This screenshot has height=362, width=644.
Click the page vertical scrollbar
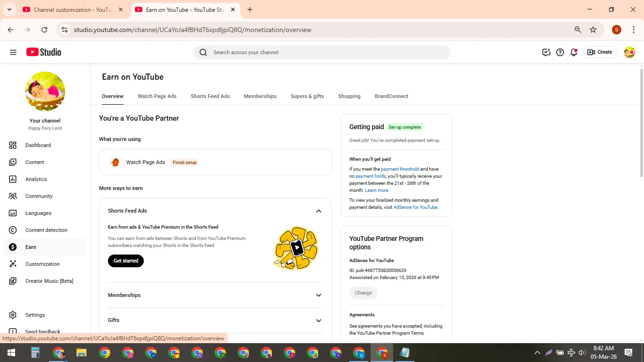tap(641, 123)
